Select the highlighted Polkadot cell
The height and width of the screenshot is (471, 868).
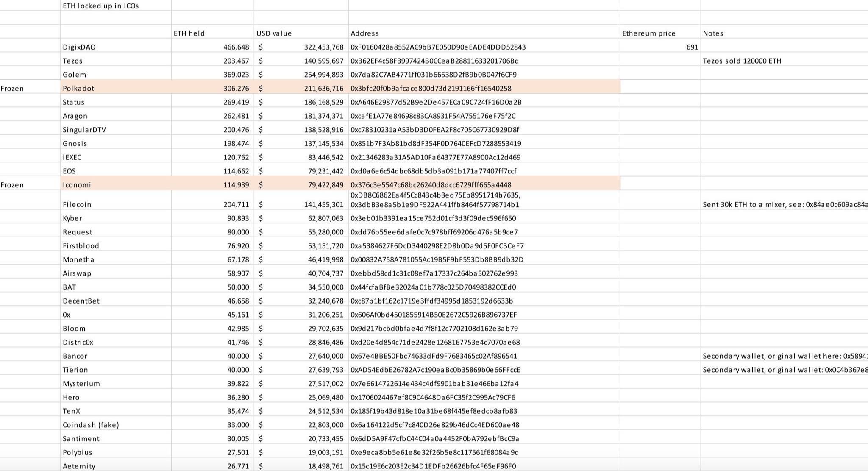[x=78, y=88]
